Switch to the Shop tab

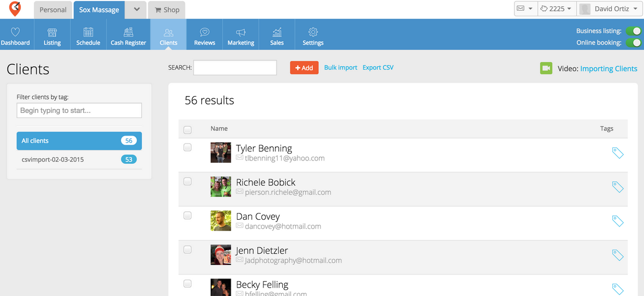(166, 10)
